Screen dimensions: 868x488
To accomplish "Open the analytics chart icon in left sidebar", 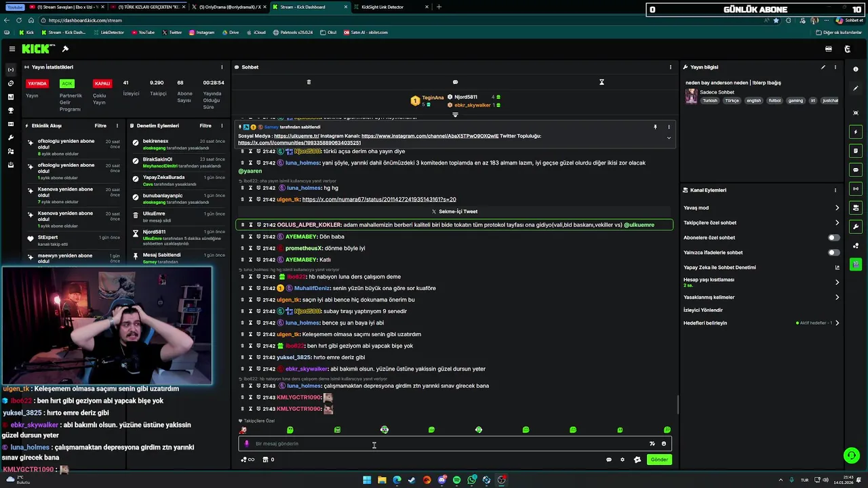I will click(x=10, y=97).
